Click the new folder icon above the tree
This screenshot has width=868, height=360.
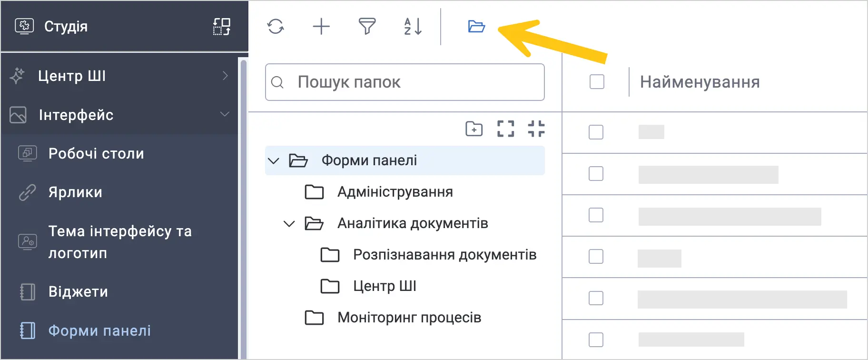[474, 129]
